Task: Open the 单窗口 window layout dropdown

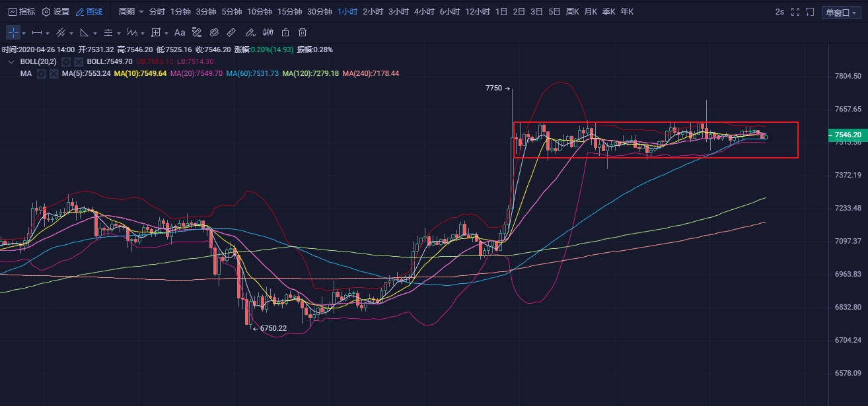Action: point(840,12)
